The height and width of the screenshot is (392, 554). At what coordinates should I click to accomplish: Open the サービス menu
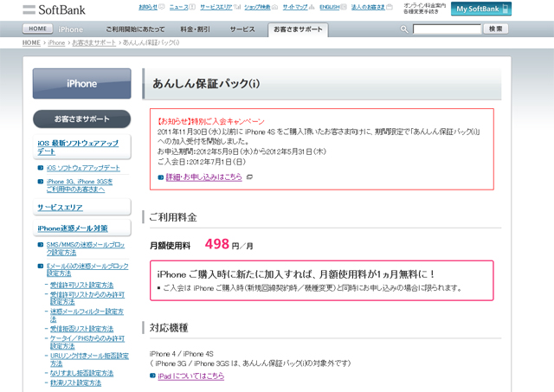tap(242, 29)
